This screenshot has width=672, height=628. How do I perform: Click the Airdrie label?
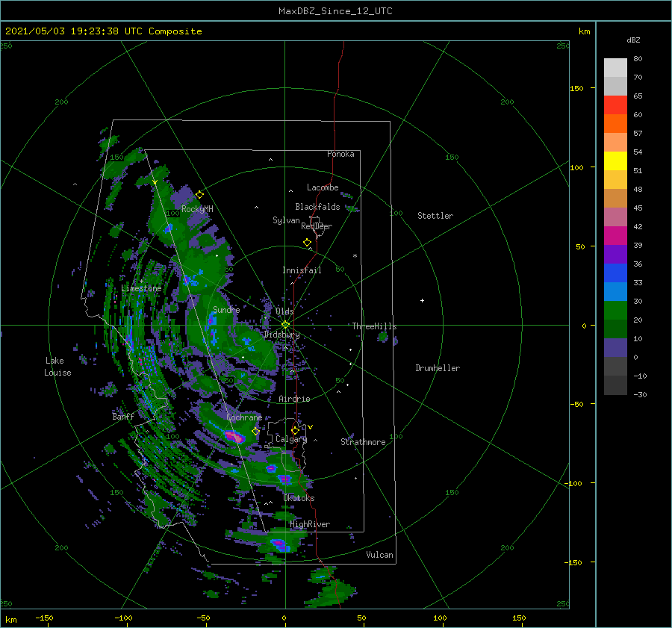[x=294, y=399]
